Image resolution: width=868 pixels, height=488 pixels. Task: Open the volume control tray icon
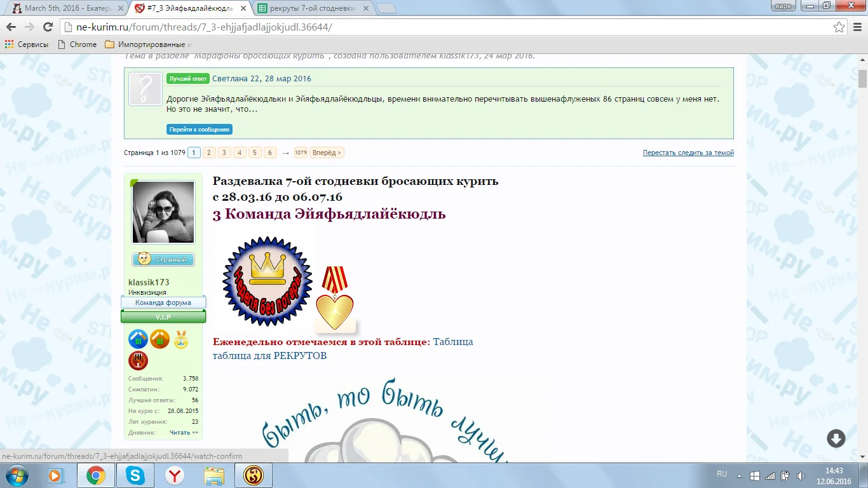tap(799, 475)
